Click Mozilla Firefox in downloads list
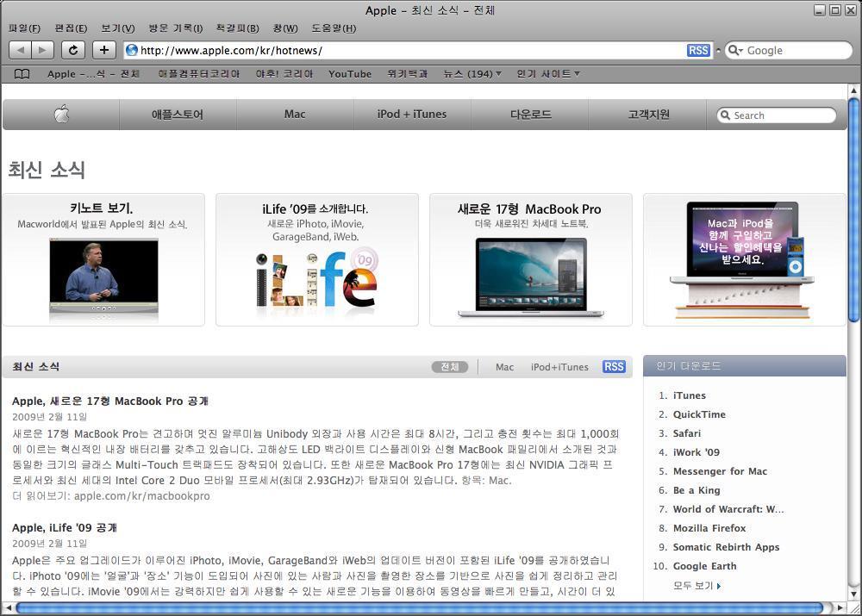 tap(709, 528)
